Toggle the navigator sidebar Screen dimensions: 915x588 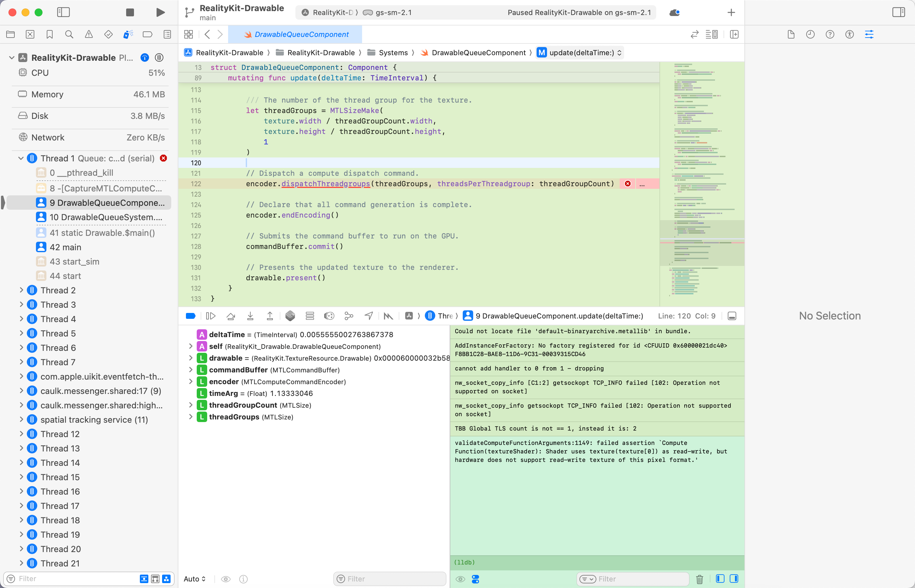click(63, 12)
